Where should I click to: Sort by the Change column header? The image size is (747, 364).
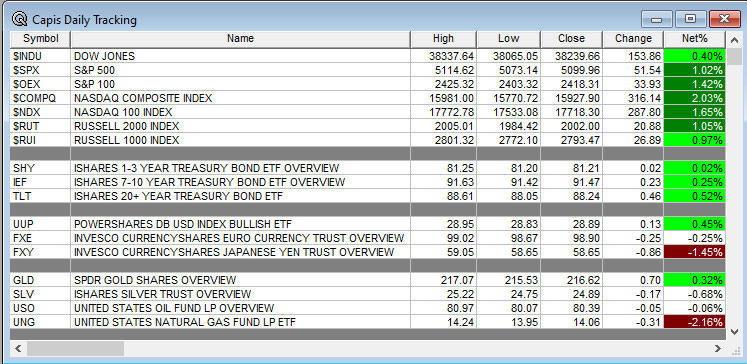[633, 39]
